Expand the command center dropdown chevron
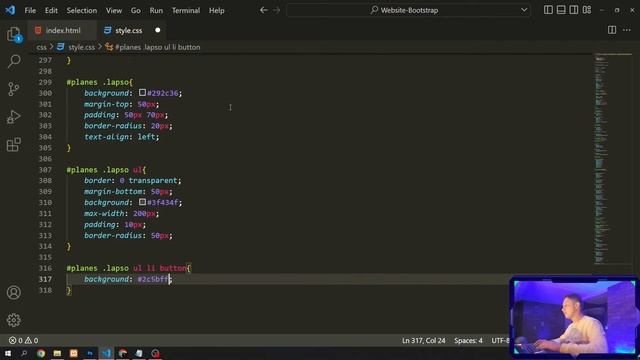Screen dimensions: 640x360 (524, 10)
